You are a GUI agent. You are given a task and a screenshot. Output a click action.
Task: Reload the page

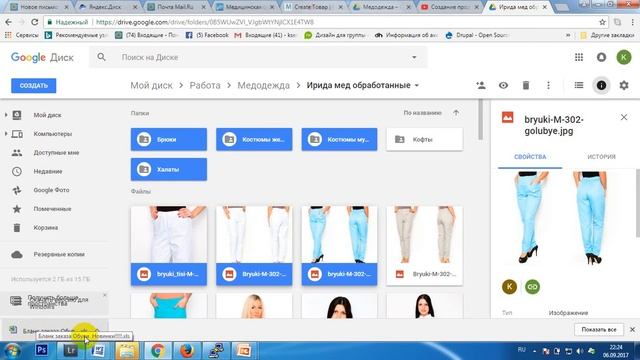(x=35, y=22)
